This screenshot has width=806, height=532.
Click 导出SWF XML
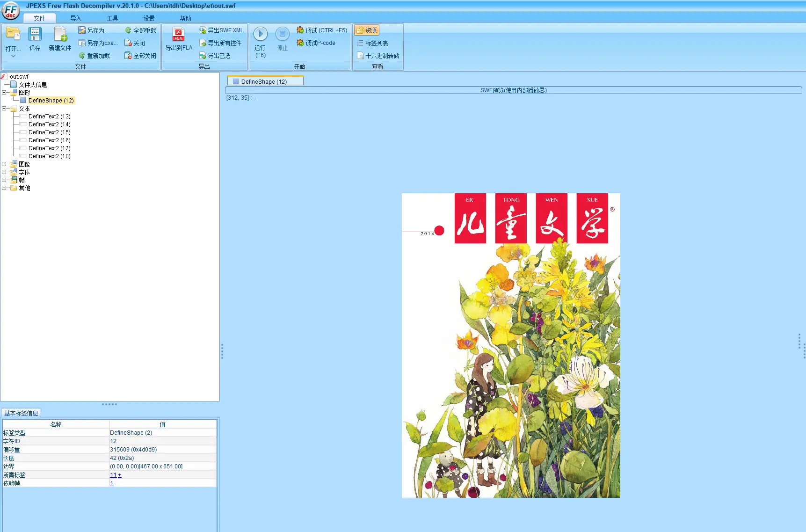point(221,30)
